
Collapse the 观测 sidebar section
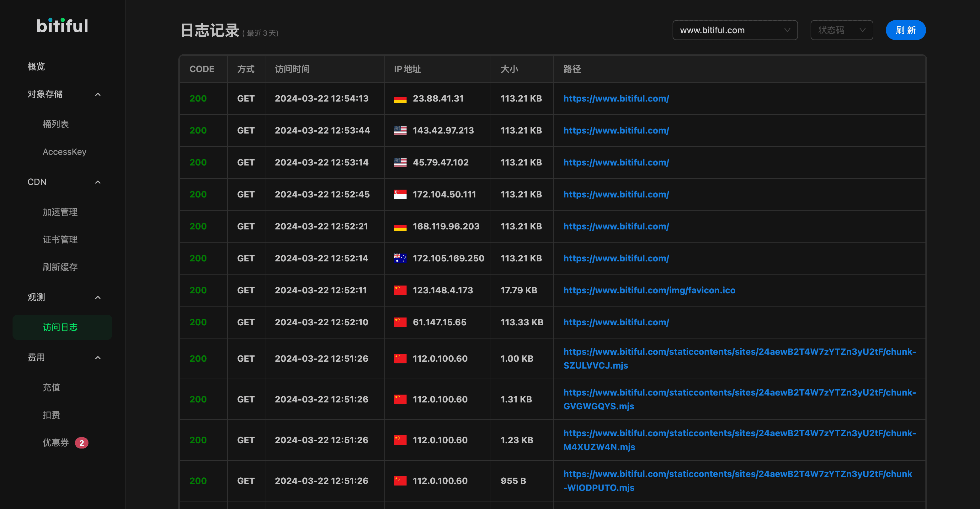98,297
